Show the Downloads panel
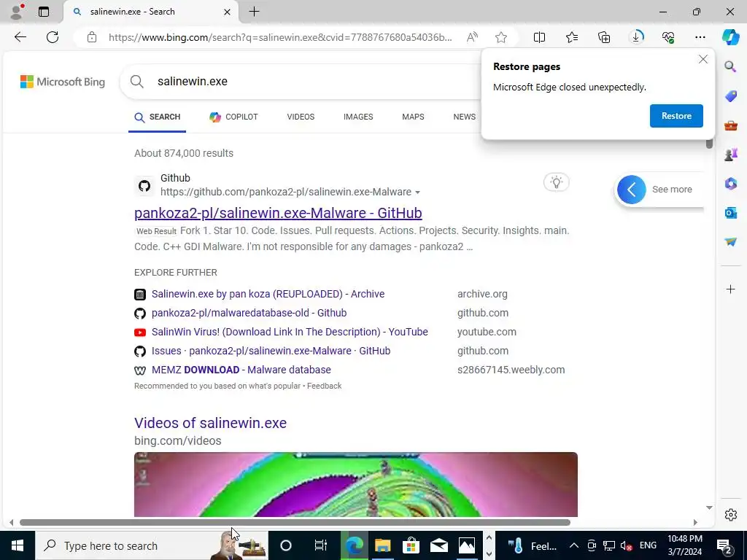Viewport: 747px width, 560px height. point(636,37)
